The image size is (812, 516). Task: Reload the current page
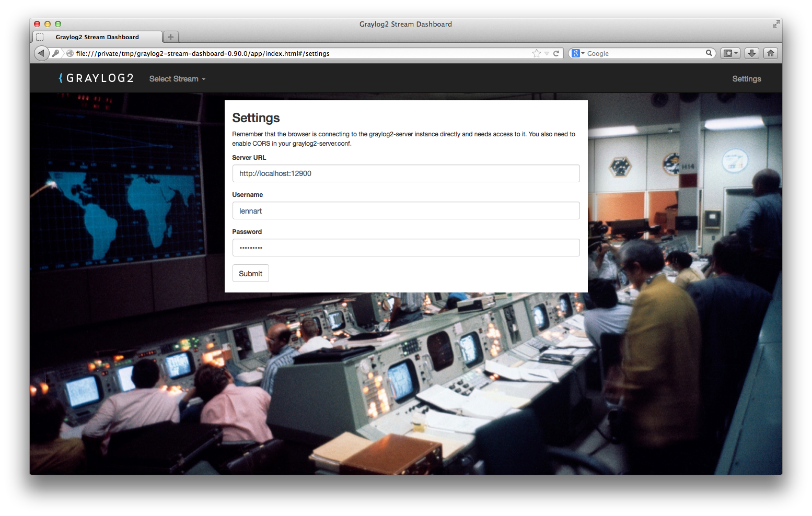(x=556, y=53)
